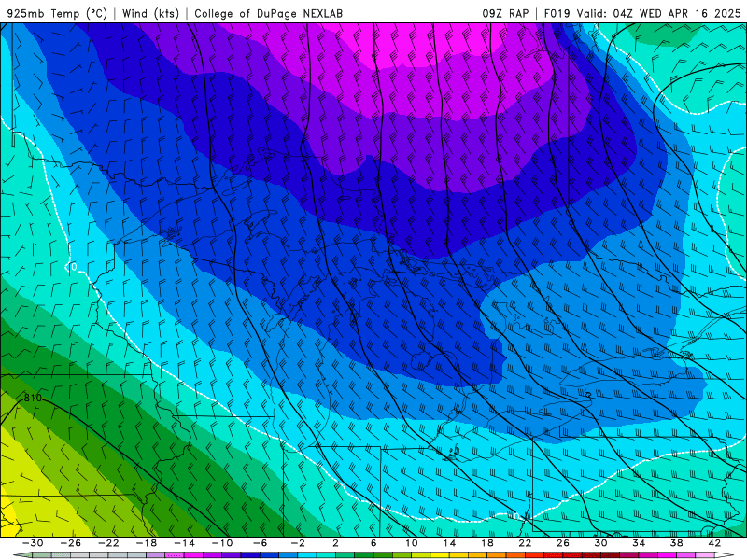Click the '09Z RAP' model run label
This screenshot has width=747, height=560.
[505, 13]
